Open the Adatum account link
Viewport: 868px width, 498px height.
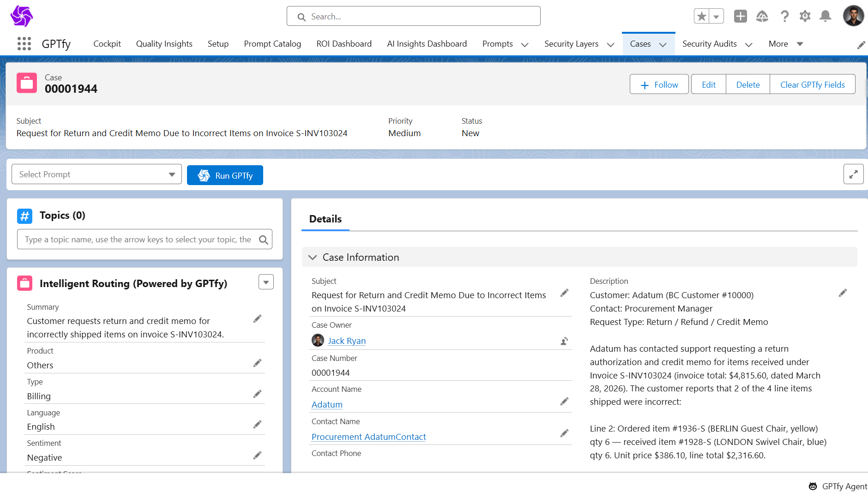[327, 404]
